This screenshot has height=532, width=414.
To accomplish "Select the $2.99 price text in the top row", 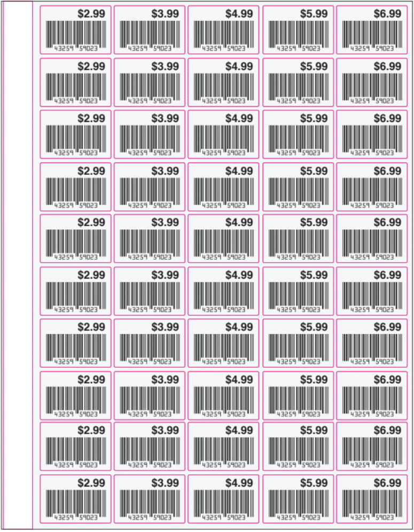I will [91, 14].
